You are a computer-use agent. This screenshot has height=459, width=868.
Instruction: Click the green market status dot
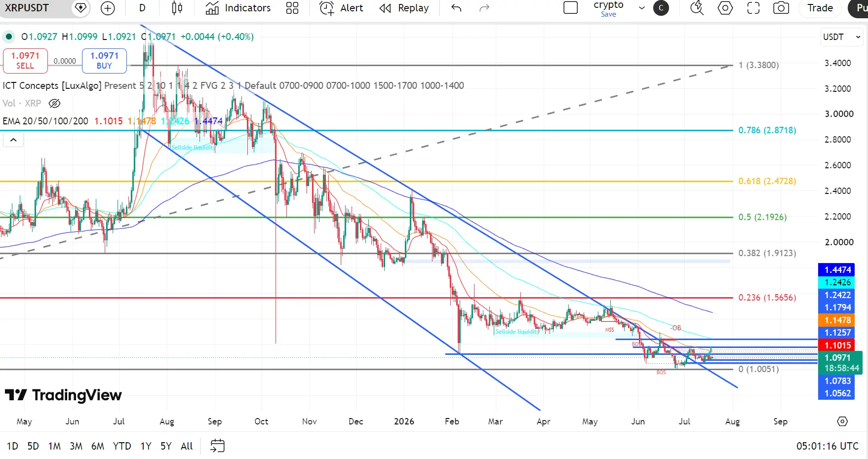8,37
